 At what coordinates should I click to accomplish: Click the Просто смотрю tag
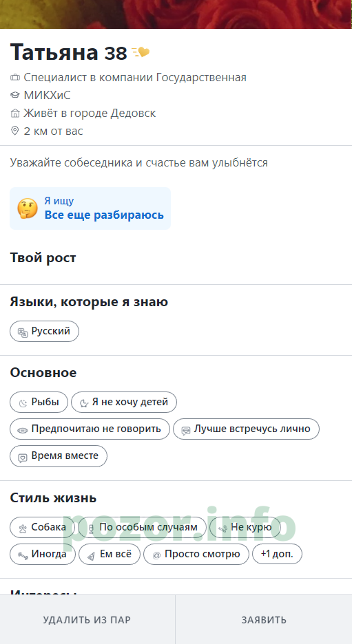click(196, 554)
